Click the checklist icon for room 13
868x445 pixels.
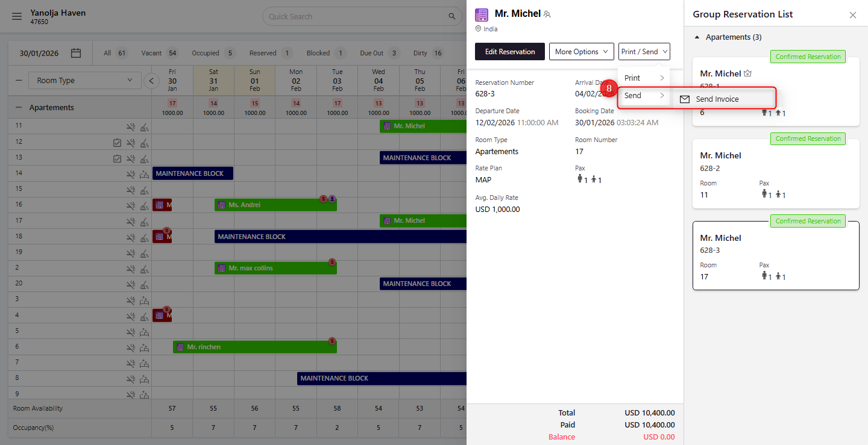click(117, 158)
